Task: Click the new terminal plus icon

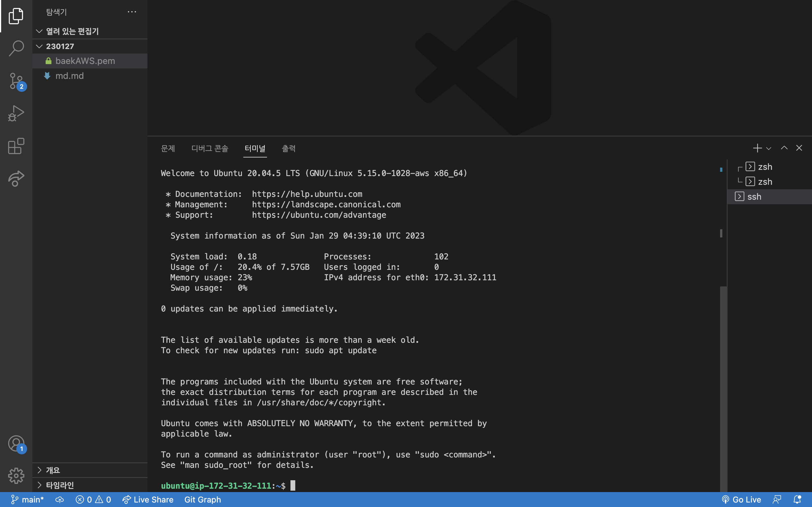Action: click(757, 148)
